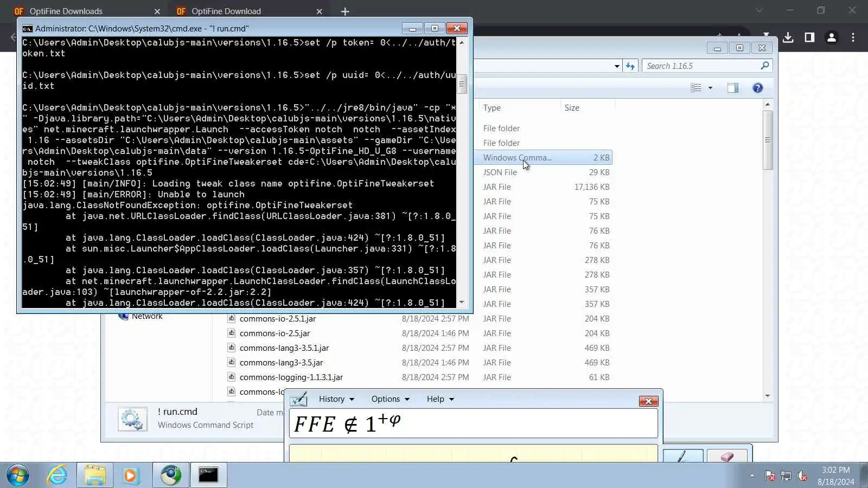Open Windows Media Player taskbar icon
Screen dimensions: 868x488
(x=130, y=476)
